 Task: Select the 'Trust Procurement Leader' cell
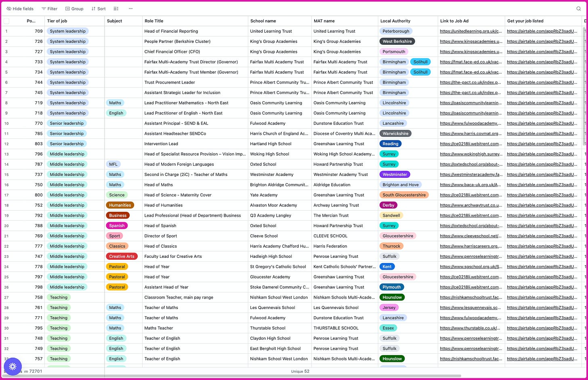click(195, 82)
